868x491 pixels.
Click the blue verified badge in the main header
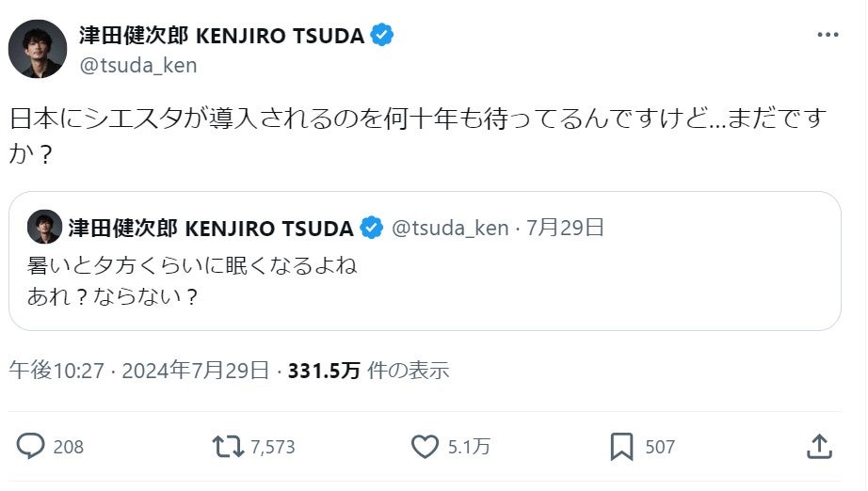(x=382, y=36)
